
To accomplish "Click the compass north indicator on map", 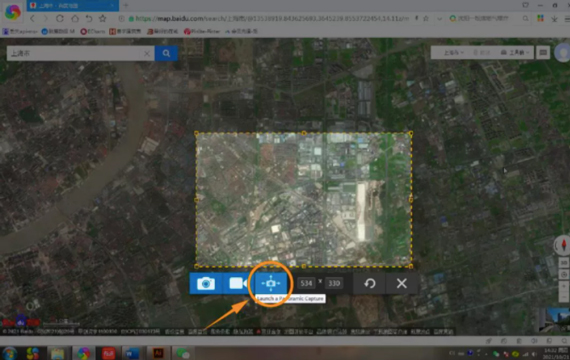I will (x=563, y=245).
